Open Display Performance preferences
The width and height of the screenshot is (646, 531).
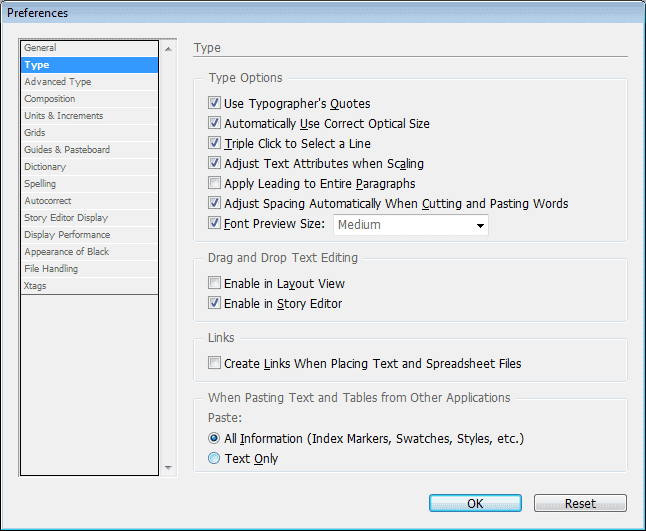[89, 235]
